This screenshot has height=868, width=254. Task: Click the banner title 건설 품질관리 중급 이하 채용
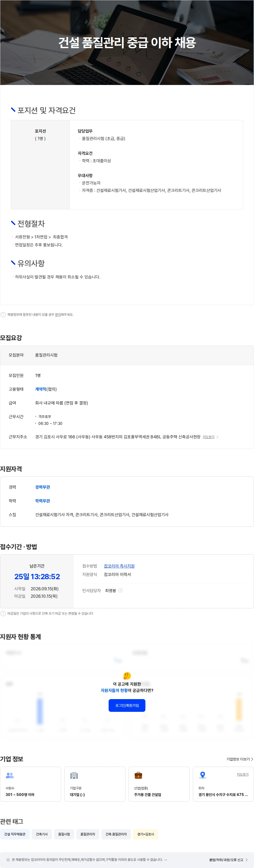point(127,42)
